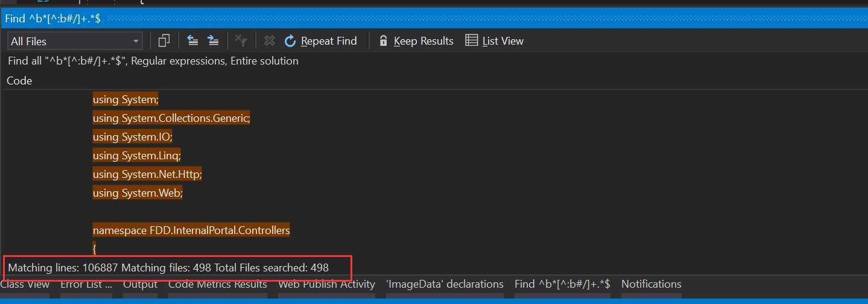Switch to the Output tab
This screenshot has height=304, width=868.
(x=140, y=284)
